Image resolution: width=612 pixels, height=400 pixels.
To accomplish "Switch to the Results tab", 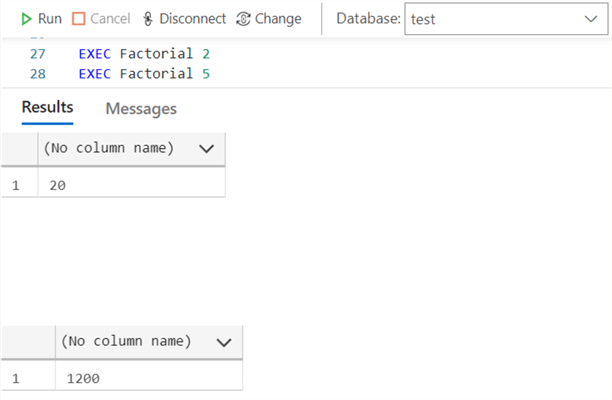I will pyautogui.click(x=48, y=108).
